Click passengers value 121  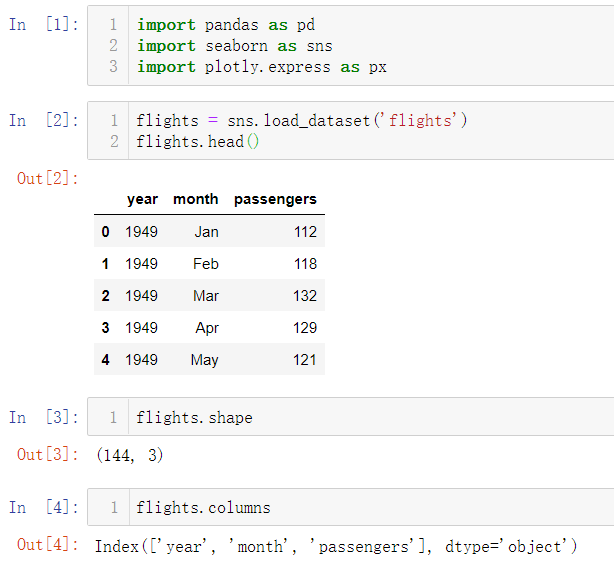point(305,360)
